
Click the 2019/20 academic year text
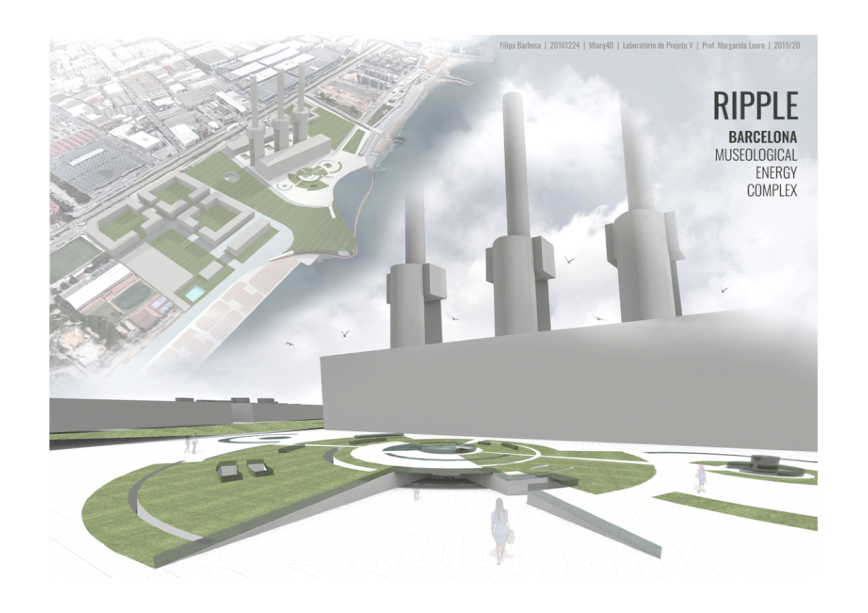[787, 46]
